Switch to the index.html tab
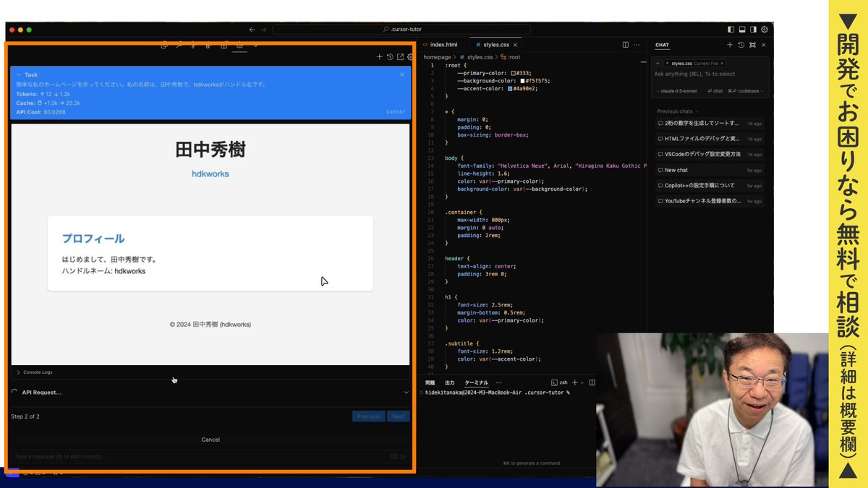The width and height of the screenshot is (868, 488). (x=443, y=45)
